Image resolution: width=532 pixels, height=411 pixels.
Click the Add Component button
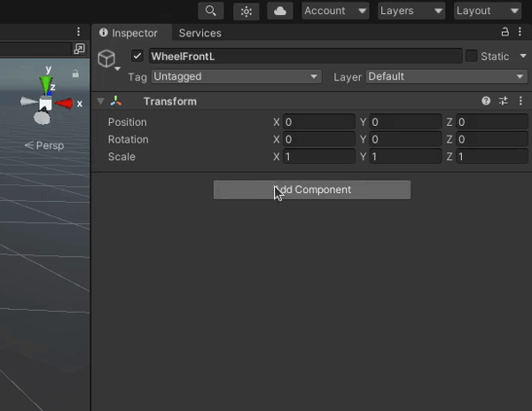(x=311, y=190)
